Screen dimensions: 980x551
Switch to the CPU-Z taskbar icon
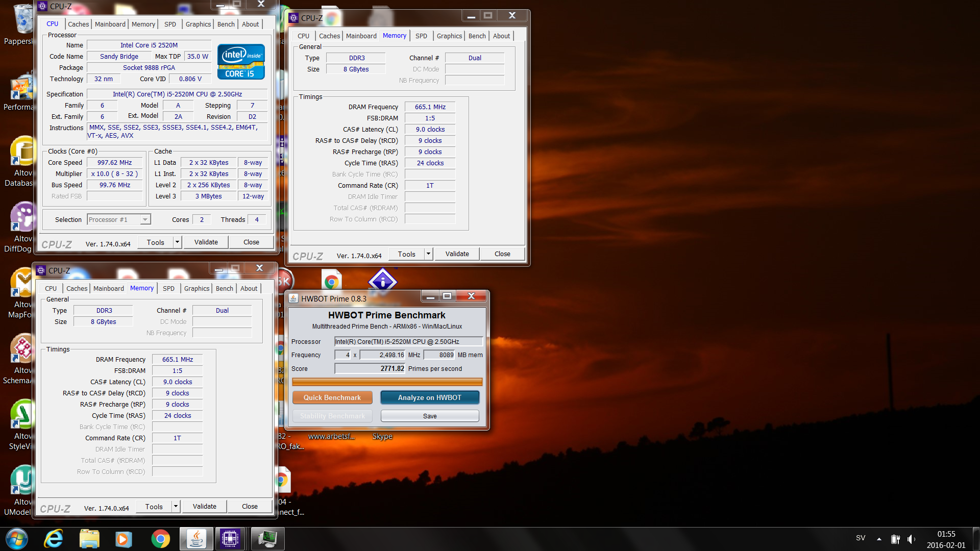[230, 539]
